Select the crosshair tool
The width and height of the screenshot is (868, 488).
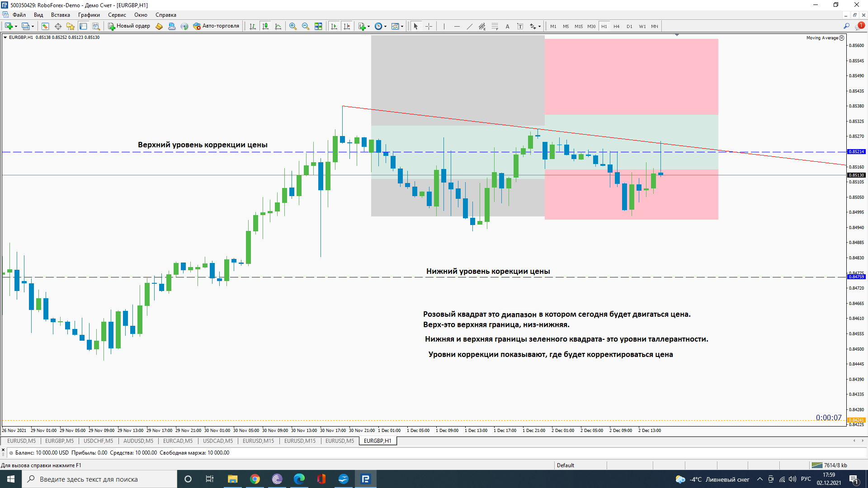pos(429,26)
